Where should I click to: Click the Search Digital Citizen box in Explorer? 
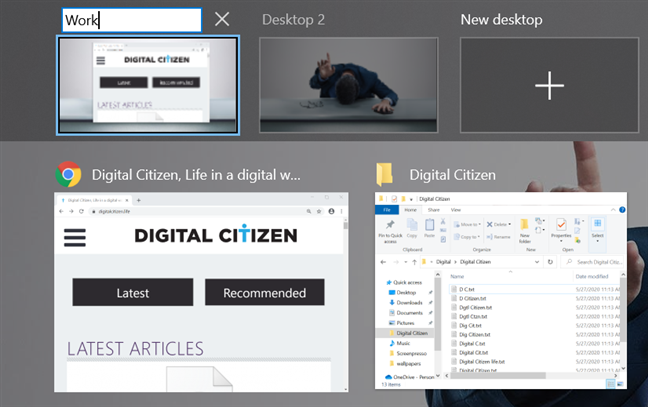tap(593, 262)
